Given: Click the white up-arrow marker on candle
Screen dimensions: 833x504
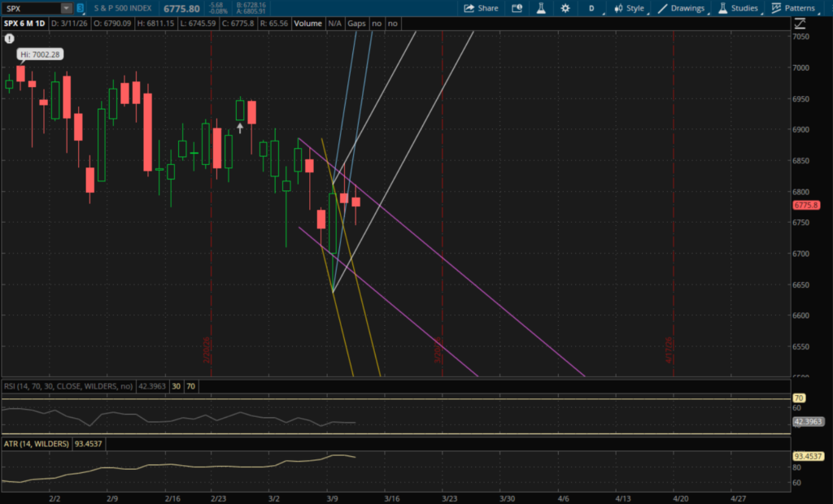Looking at the screenshot, I should pos(240,128).
